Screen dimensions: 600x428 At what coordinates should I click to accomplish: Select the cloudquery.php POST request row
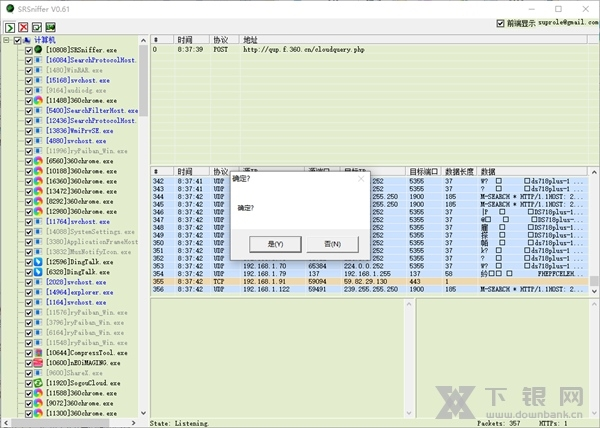[x=300, y=48]
